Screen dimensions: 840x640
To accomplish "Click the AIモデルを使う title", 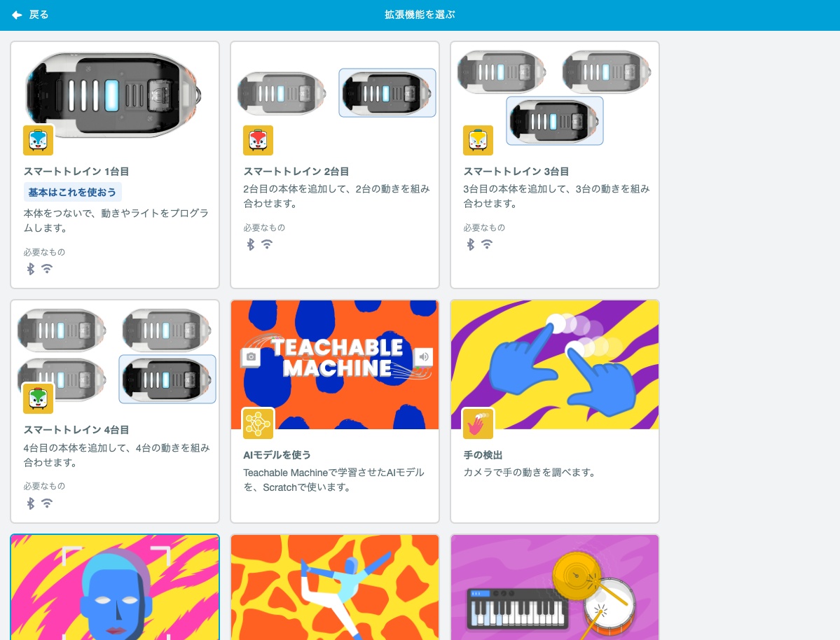I will tap(277, 454).
